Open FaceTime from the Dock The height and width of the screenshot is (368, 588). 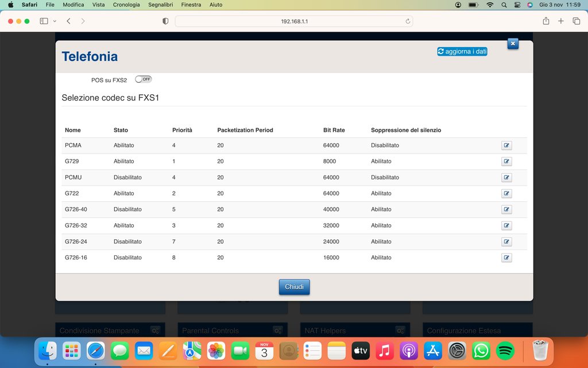pos(240,351)
